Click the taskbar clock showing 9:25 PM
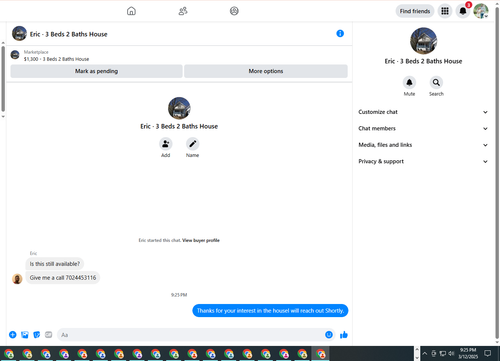The width and height of the screenshot is (500, 361). click(x=468, y=353)
